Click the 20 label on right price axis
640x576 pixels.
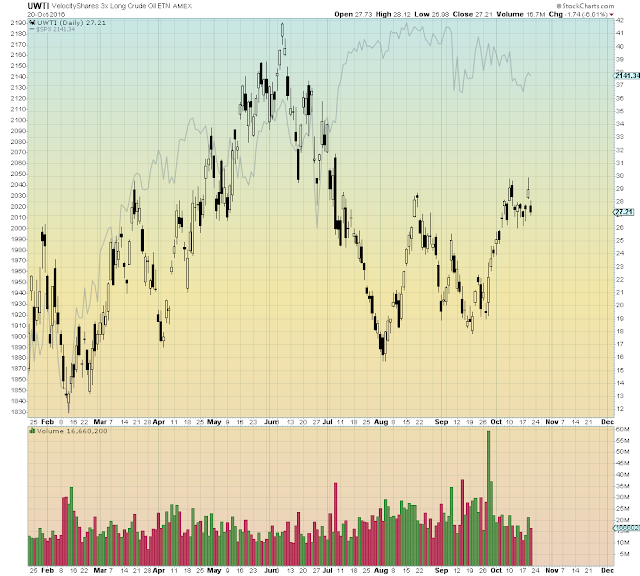(x=620, y=305)
